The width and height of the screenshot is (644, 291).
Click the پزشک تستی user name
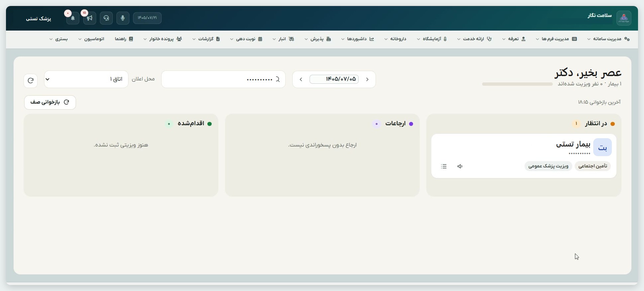click(x=38, y=19)
